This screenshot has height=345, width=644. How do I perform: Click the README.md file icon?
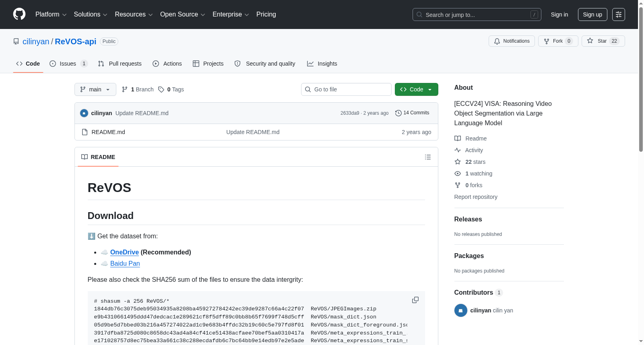click(85, 132)
